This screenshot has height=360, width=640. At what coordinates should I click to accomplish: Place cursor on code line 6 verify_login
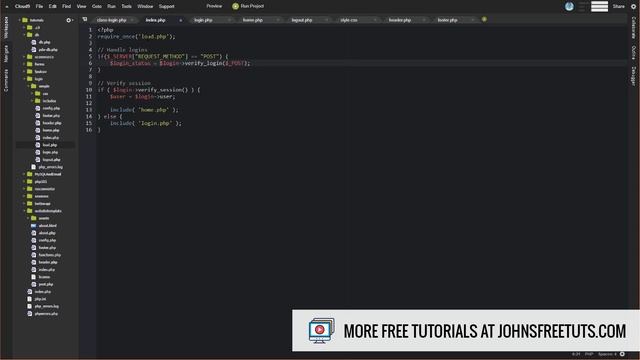[204, 63]
